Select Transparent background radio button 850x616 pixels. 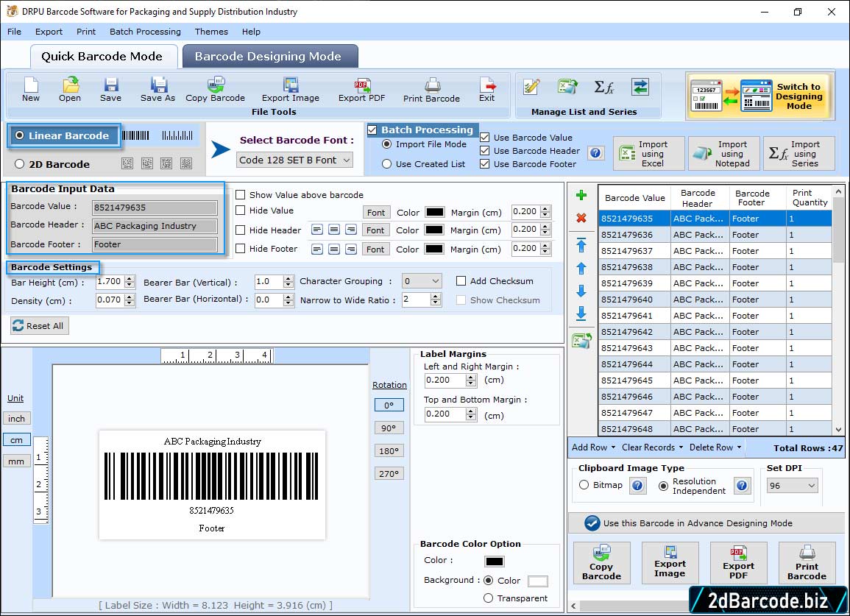488,598
